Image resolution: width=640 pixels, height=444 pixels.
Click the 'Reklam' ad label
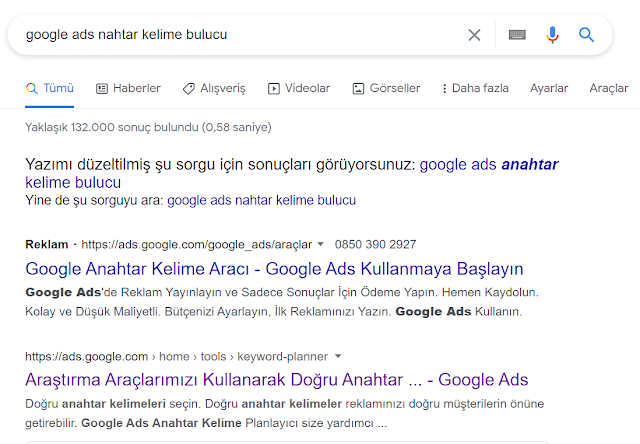click(x=47, y=244)
